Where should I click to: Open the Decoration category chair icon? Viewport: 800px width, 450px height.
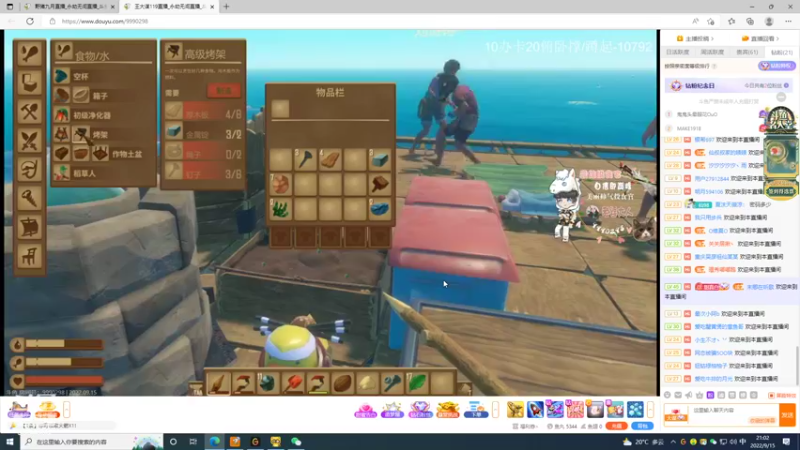click(x=29, y=257)
